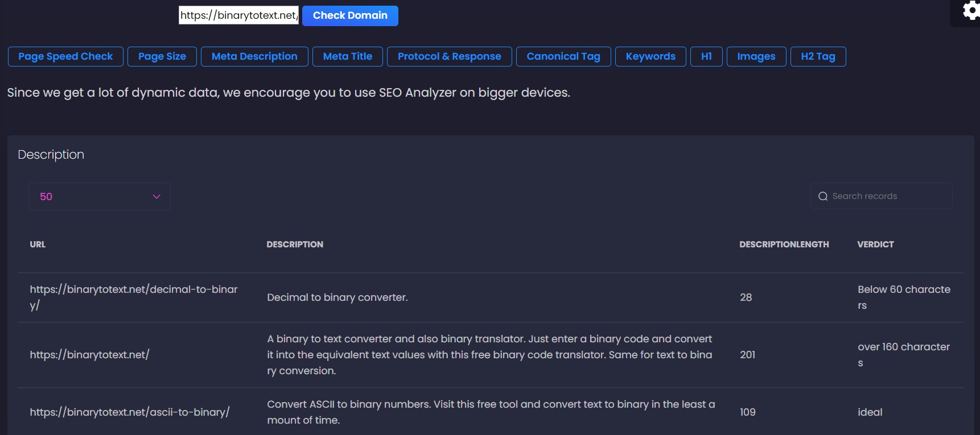Open the Page Speed Check tab
Image resolution: width=980 pixels, height=435 pixels.
pyautogui.click(x=65, y=56)
